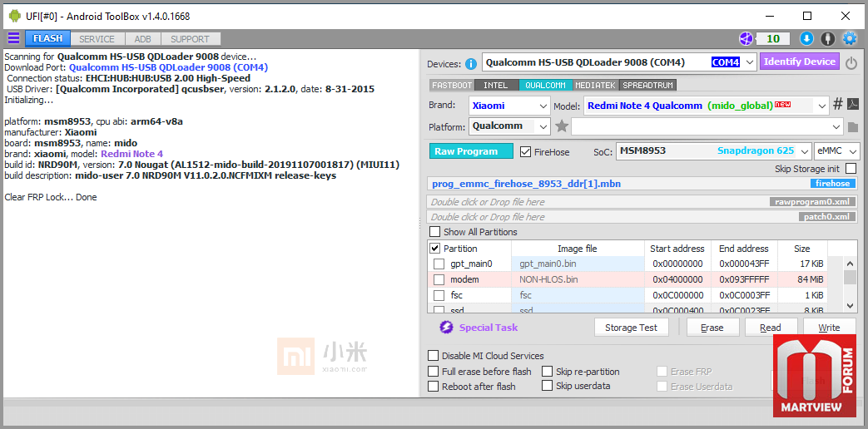Open the Platform dropdown showing Qualcomm

point(509,126)
